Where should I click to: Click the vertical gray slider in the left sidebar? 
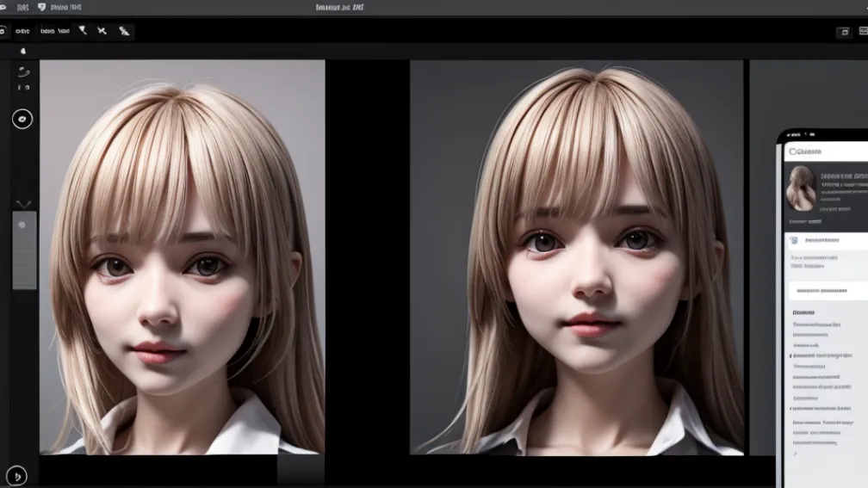tap(24, 250)
